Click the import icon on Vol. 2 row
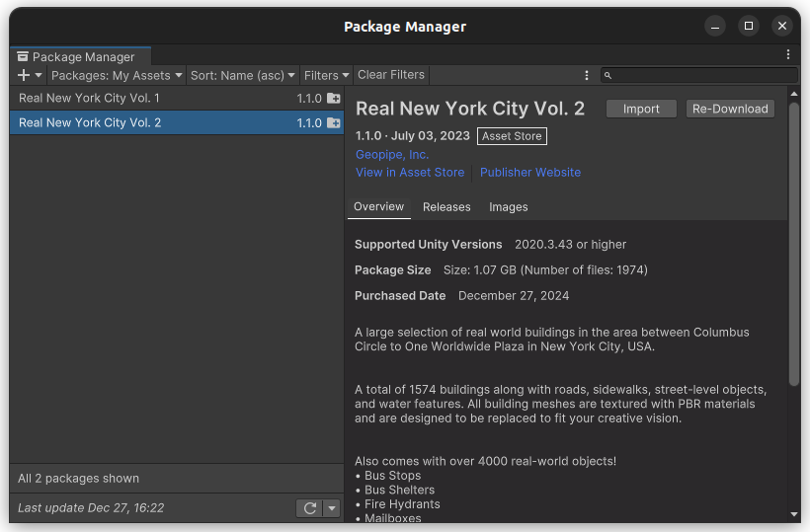 point(334,122)
